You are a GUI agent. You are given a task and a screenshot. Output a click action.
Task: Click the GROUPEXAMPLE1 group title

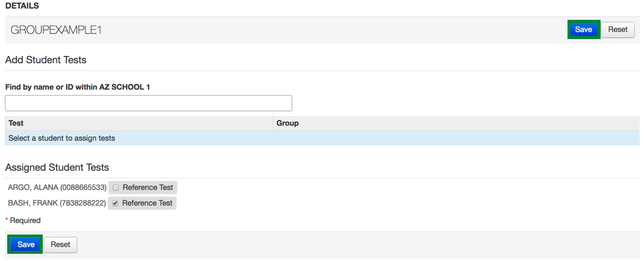[56, 29]
